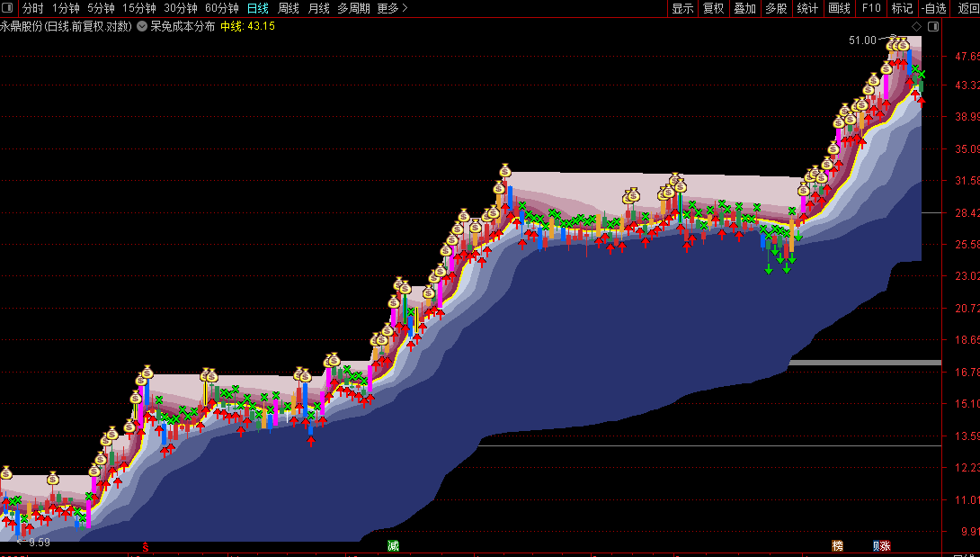Toggle the left sidebar panel icon
The image size is (980, 557).
click(x=7, y=8)
